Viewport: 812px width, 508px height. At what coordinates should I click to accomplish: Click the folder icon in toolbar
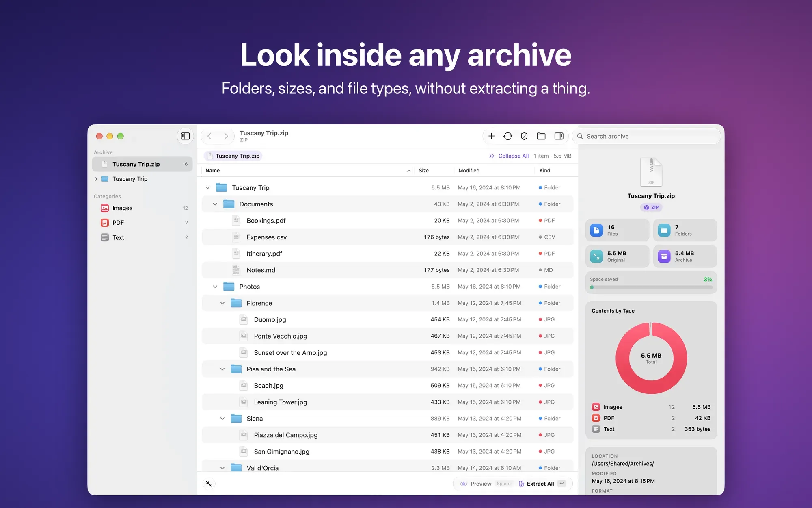(x=541, y=136)
